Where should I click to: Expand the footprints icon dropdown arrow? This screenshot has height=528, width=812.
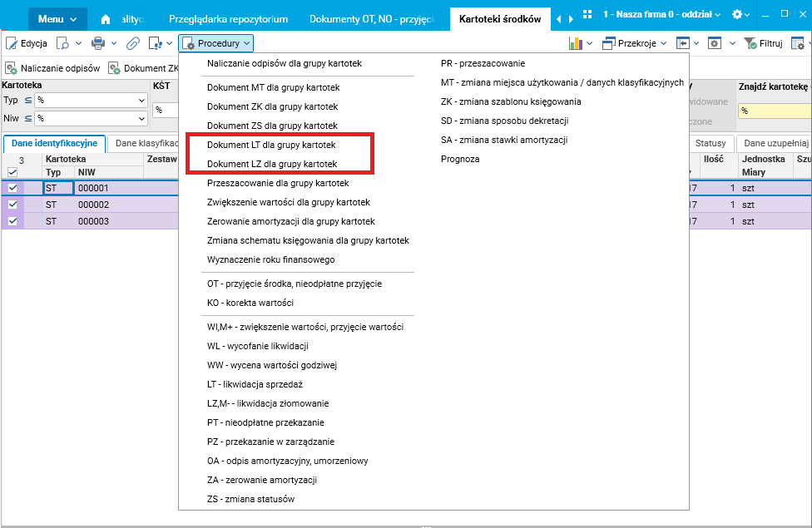(x=170, y=43)
